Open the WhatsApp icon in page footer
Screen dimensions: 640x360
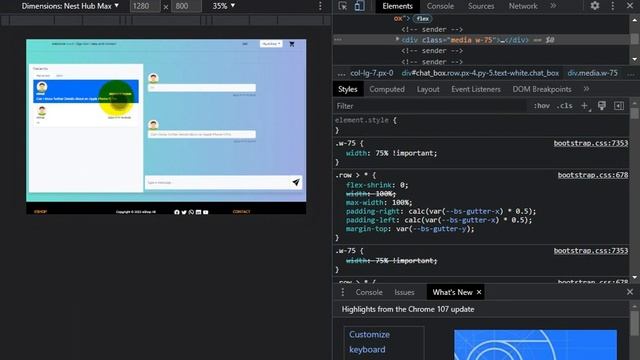pyautogui.click(x=191, y=212)
